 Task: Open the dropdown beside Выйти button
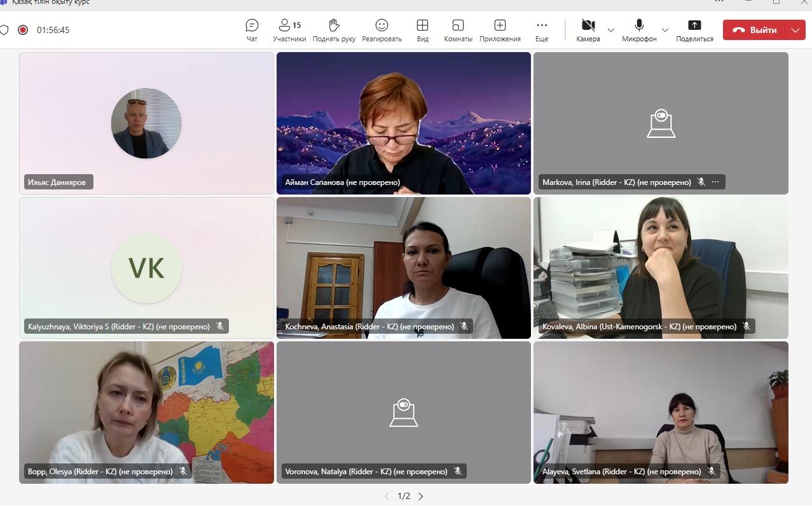[795, 30]
